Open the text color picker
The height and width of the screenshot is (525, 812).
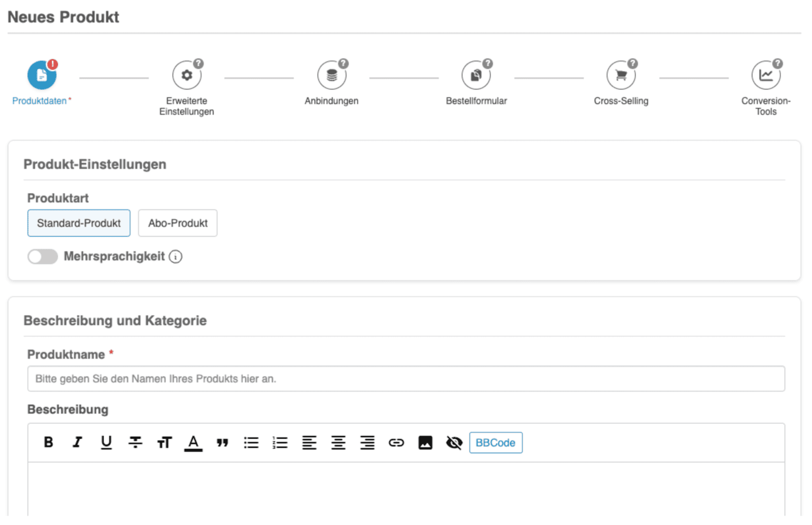[193, 442]
